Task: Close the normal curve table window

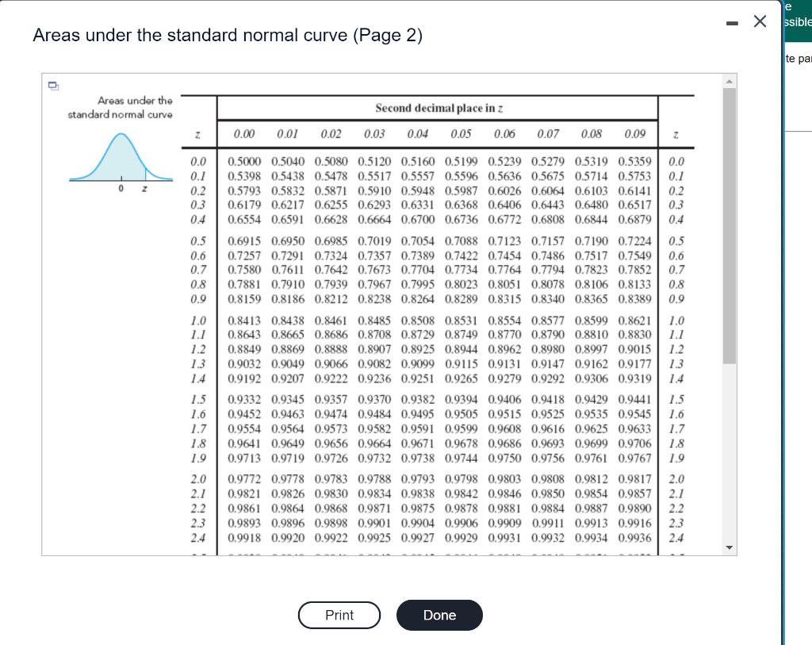Action: (x=760, y=21)
